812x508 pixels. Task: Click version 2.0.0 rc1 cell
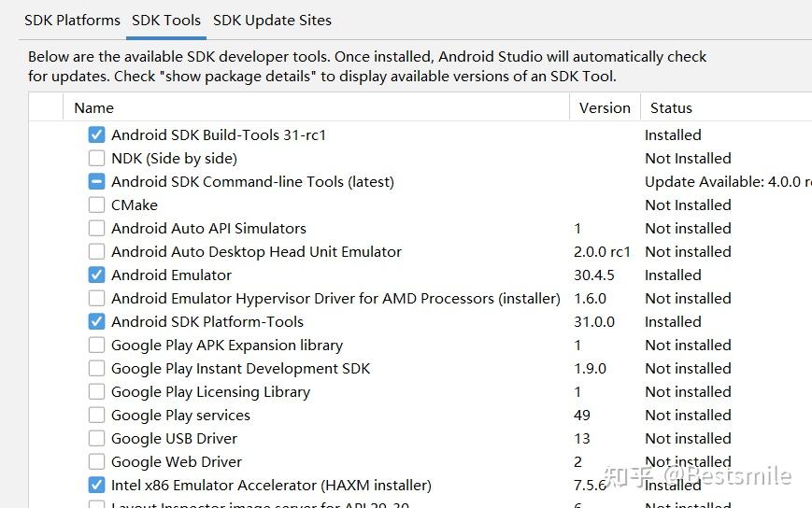point(602,251)
